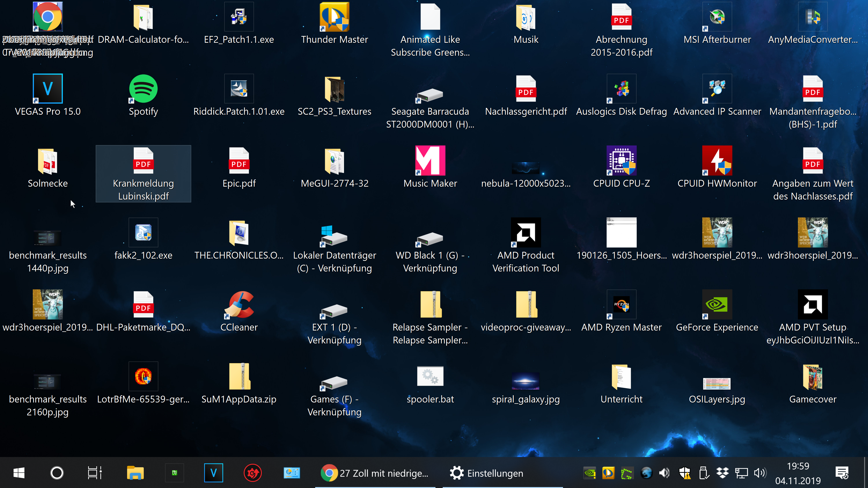868x488 pixels.
Task: Switch to Chrome taskbar window
Action: click(375, 473)
